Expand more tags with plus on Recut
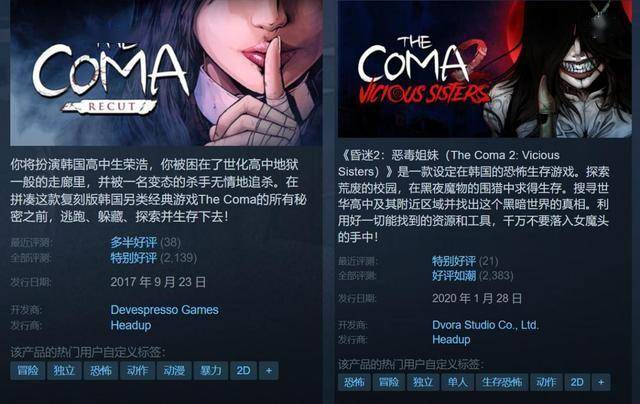 pos(269,371)
